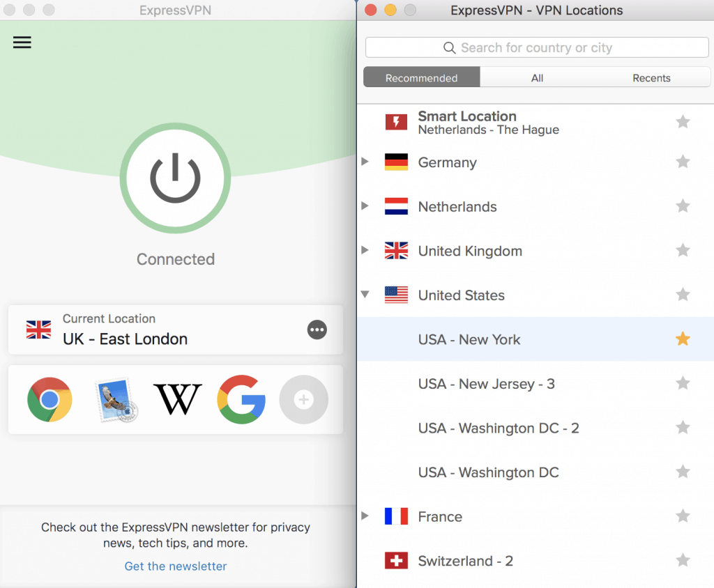The width and height of the screenshot is (714, 588).
Task: Expand the Netherlands locations
Action: coord(365,206)
